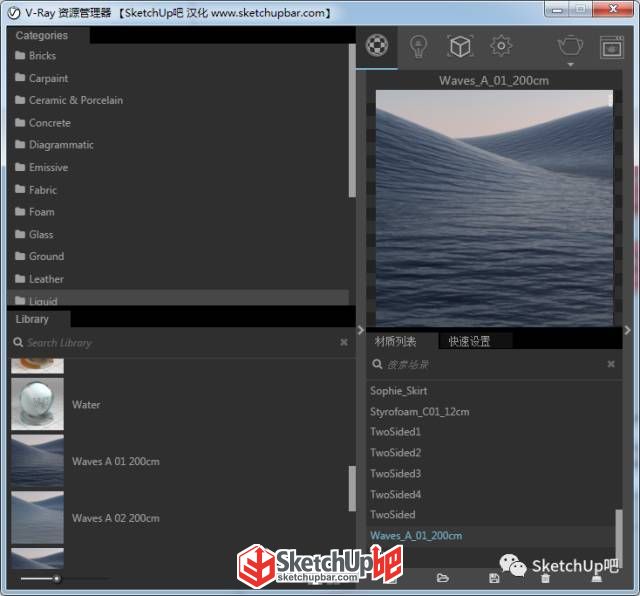
Task: Adjust the library thumbnail size slider
Action: point(57,578)
